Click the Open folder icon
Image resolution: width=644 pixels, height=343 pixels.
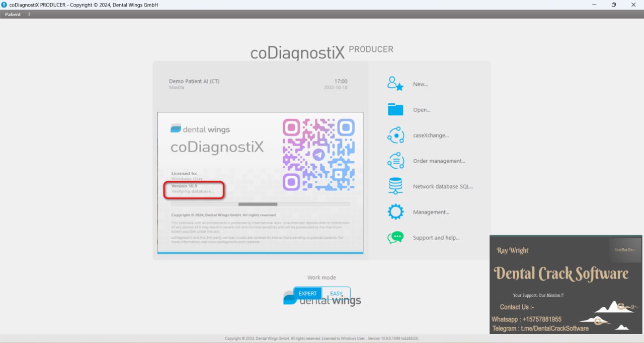395,109
